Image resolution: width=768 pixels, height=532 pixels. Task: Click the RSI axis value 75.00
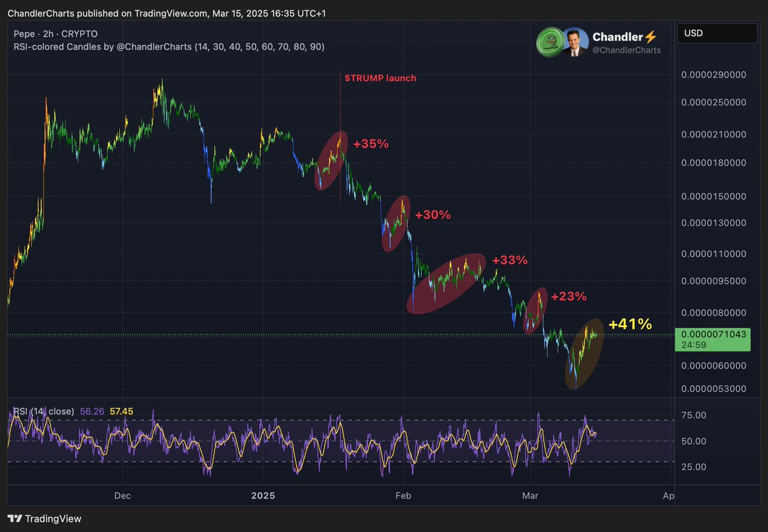pos(694,415)
